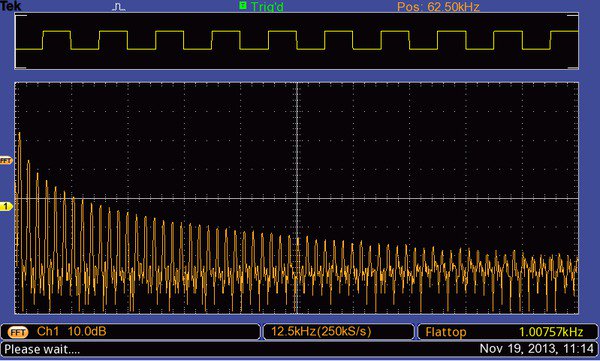Click the 12.5kHz(250kS/s) readout
Viewport: 600px width, 361px height.
coord(321,332)
